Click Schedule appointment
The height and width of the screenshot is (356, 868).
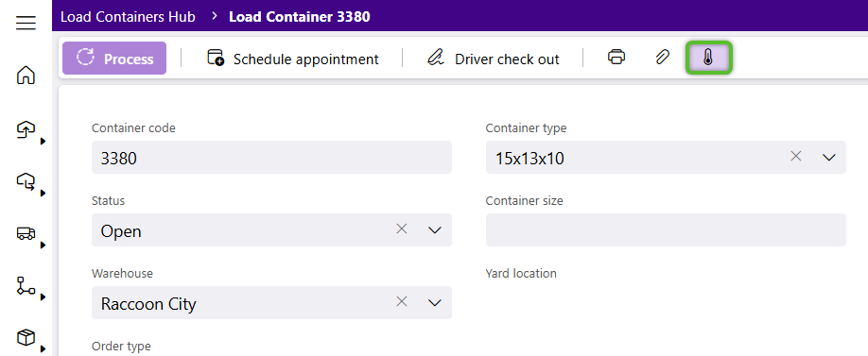293,59
